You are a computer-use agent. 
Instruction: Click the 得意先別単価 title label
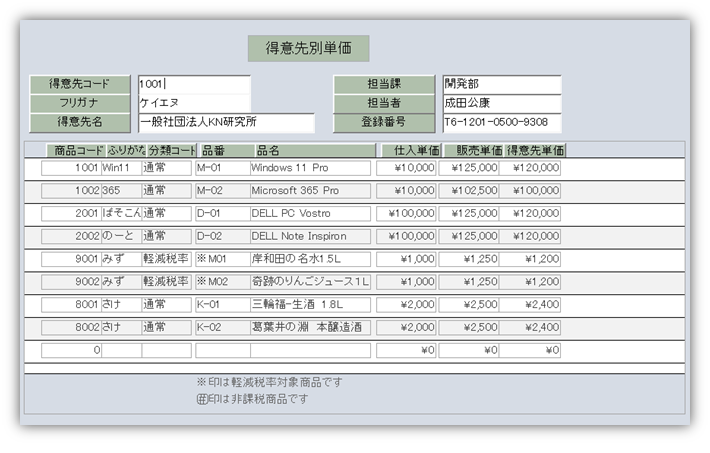pyautogui.click(x=308, y=48)
